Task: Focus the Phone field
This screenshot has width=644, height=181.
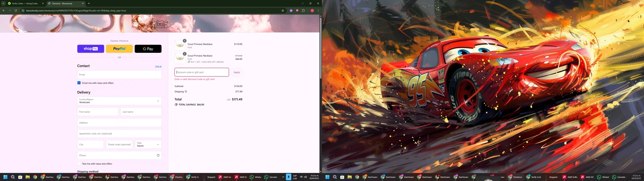Action: pyautogui.click(x=119, y=155)
